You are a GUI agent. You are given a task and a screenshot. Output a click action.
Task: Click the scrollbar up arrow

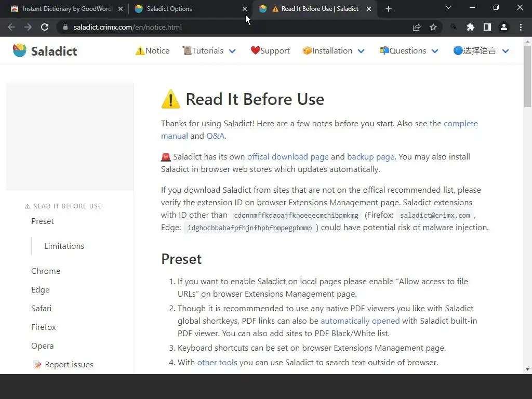pos(527,42)
